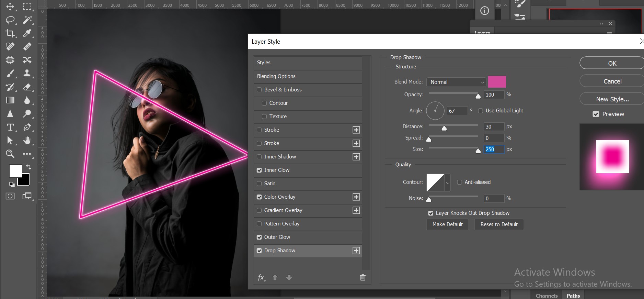Select the Dodge tool
The height and width of the screenshot is (299, 644).
[x=27, y=114]
